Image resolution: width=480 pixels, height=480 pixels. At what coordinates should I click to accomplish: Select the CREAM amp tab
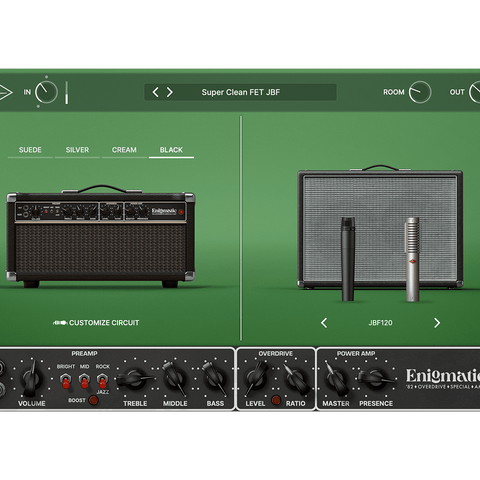[124, 150]
